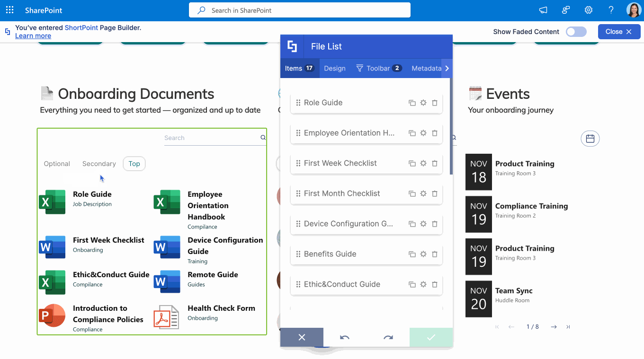Delete the Role Guide item
Image resolution: width=644 pixels, height=359 pixels.
(435, 103)
